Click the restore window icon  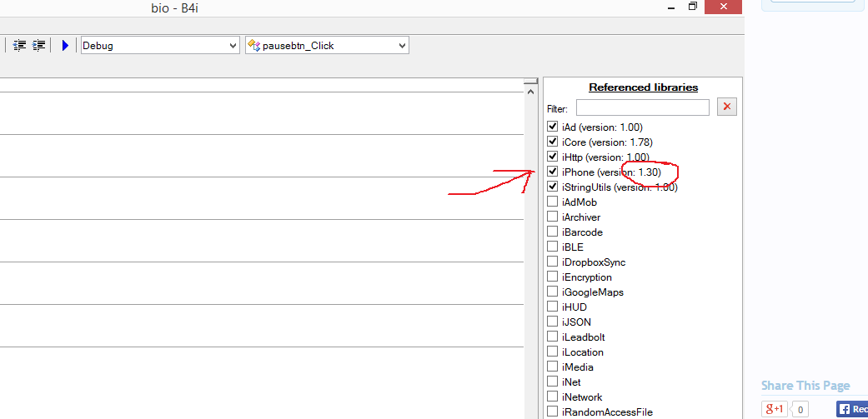(692, 7)
